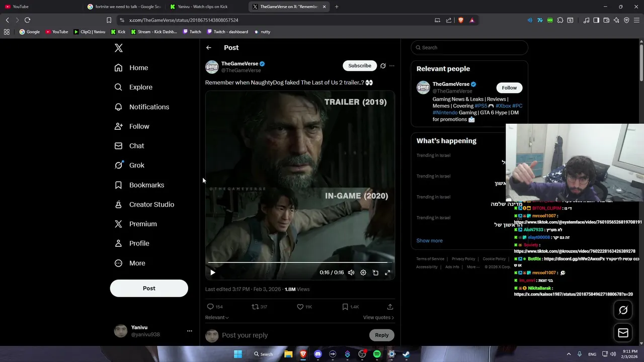
Task: Click the X search box
Action: click(x=469, y=48)
